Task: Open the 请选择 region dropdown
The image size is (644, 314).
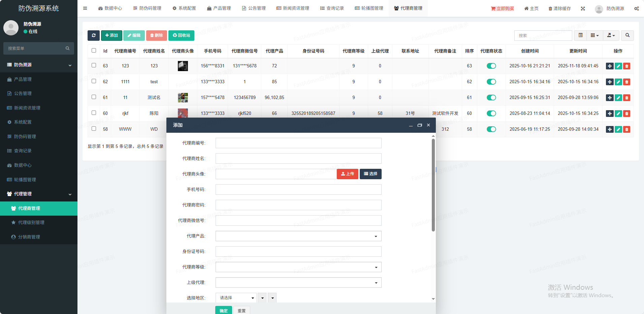Action: pos(236,298)
